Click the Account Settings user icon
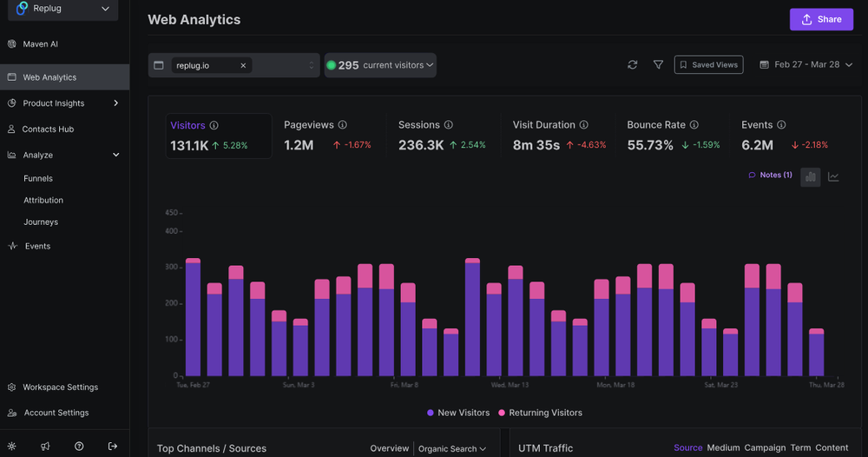The width and height of the screenshot is (868, 457). pyautogui.click(x=11, y=413)
